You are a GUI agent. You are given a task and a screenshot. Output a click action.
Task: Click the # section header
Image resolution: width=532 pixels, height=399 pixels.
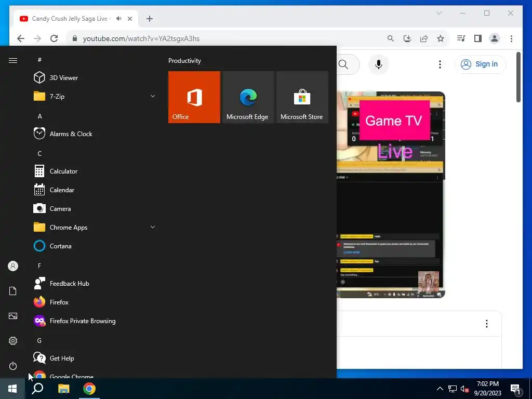click(x=39, y=60)
